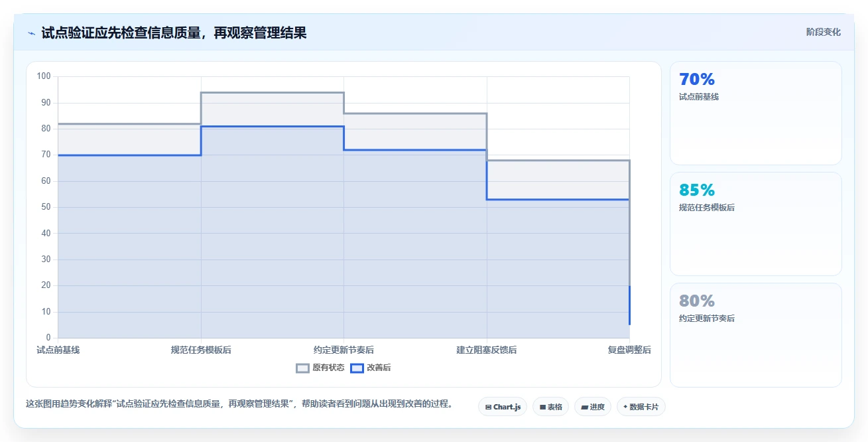868x442 pixels.
Task: Click the blue 改善后 legend swatch
Action: click(x=357, y=368)
